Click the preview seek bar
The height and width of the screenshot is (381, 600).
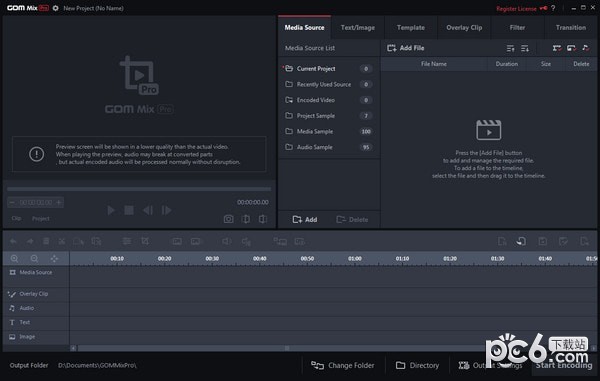coord(139,189)
